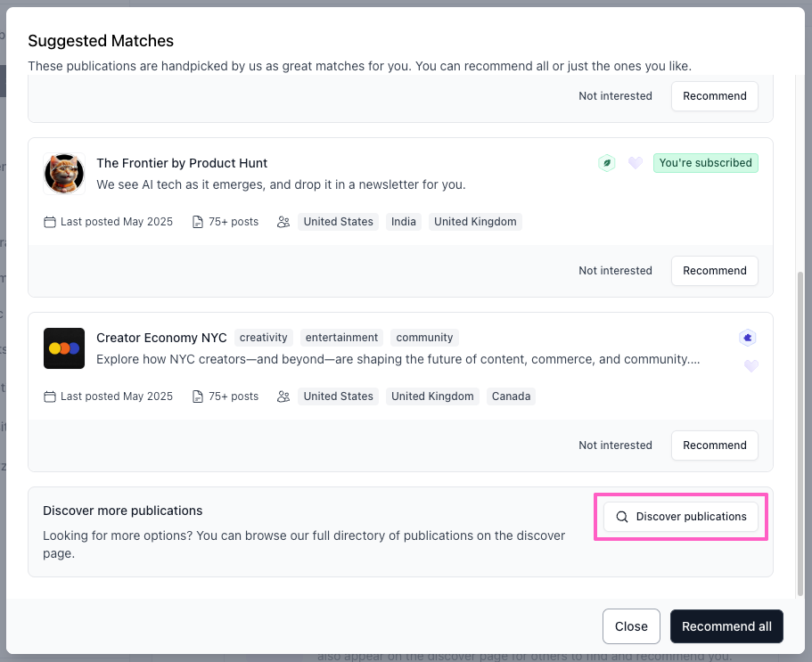The image size is (812, 662).
Task: Click the posts document icon for Creator Economy NYC
Action: (x=198, y=396)
